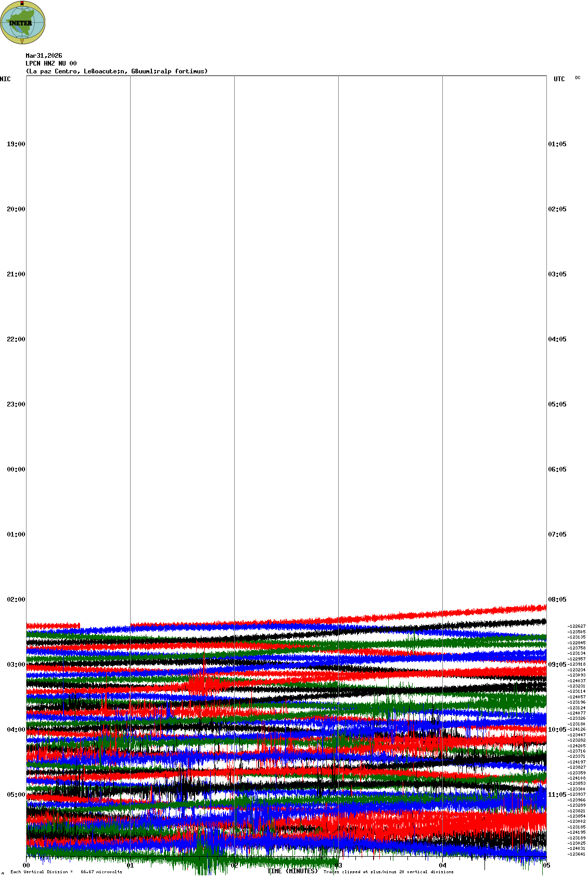Click the 02:00 NIC time marker
588x879 pixels.
click(16, 600)
